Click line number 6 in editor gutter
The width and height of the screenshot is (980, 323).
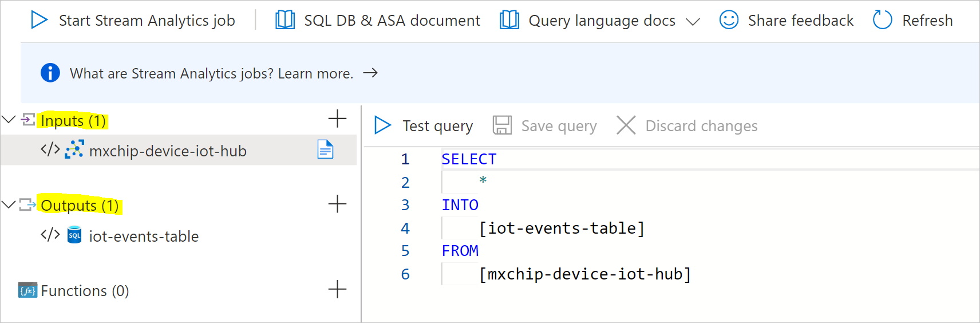click(x=405, y=274)
